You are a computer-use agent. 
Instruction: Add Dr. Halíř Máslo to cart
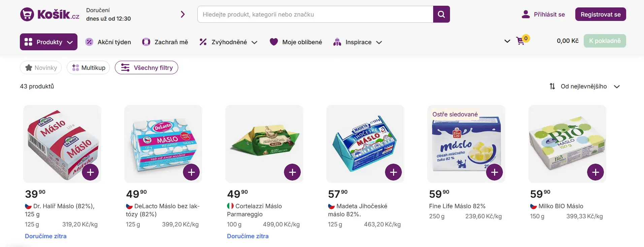(x=90, y=172)
